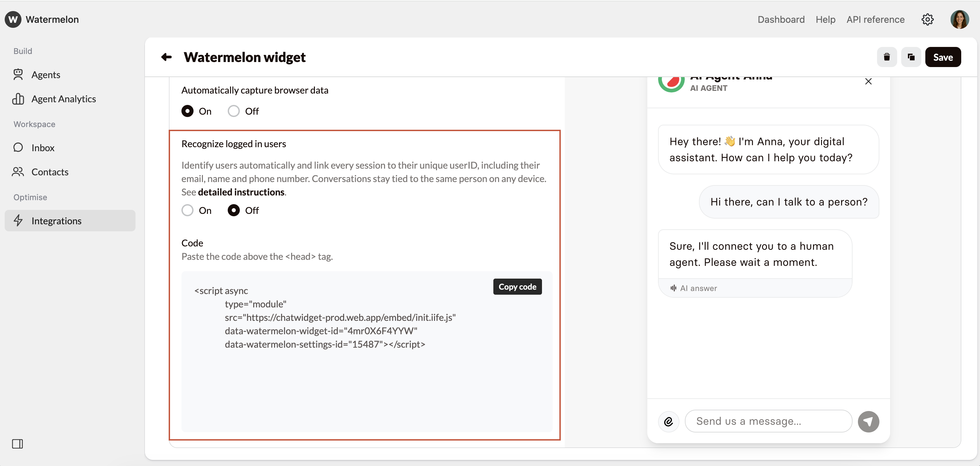Open the detailed instructions link

[x=241, y=192]
